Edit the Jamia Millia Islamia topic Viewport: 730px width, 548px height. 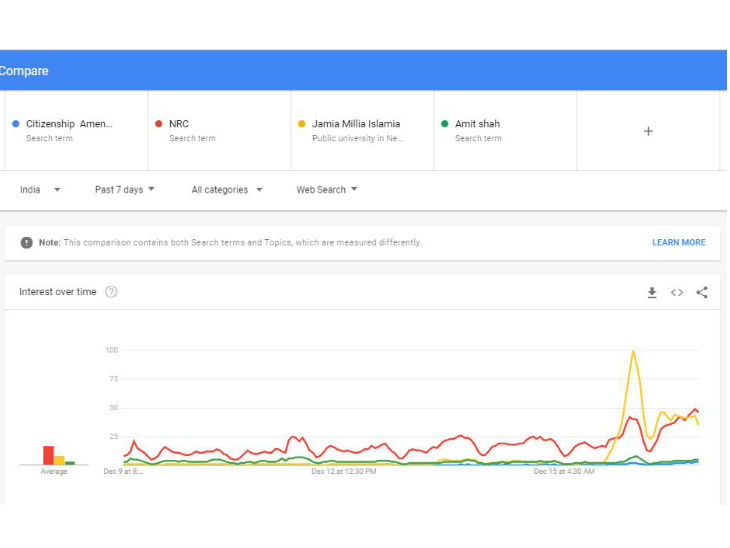[x=362, y=131]
